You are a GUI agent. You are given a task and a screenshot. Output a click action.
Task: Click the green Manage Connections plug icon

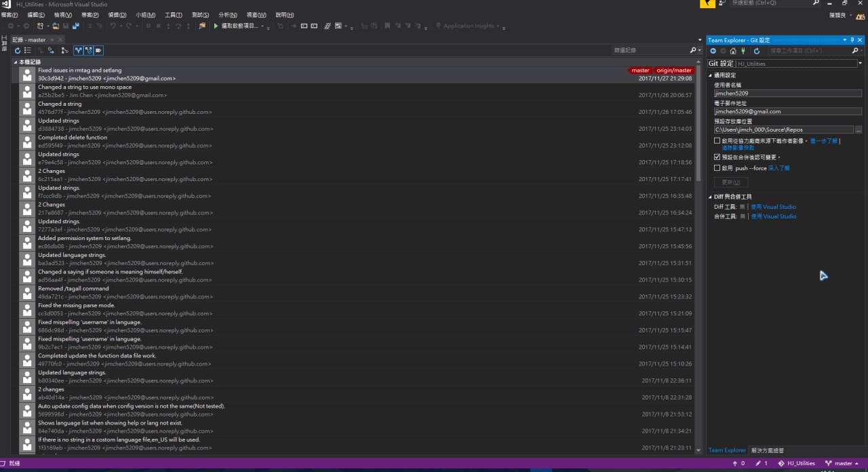point(743,51)
